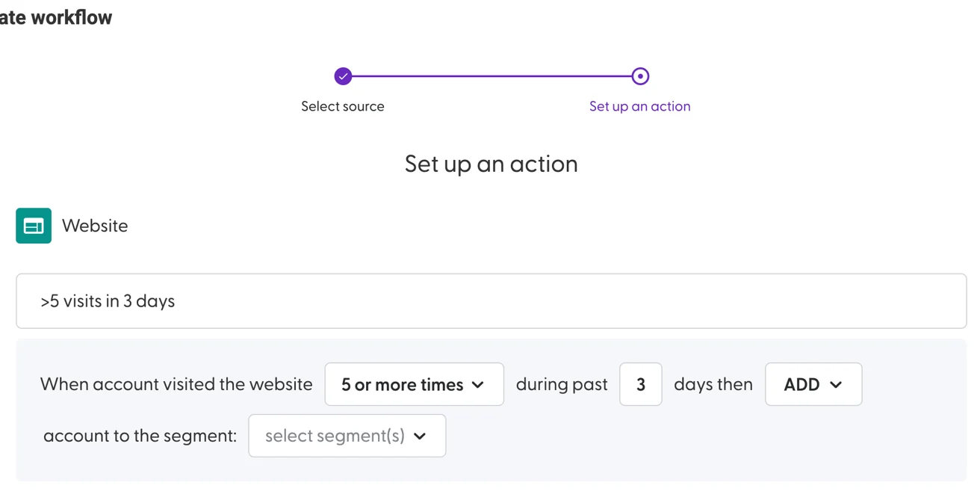Click the purple progress line between steps
This screenshot has width=980, height=503.
[491, 76]
